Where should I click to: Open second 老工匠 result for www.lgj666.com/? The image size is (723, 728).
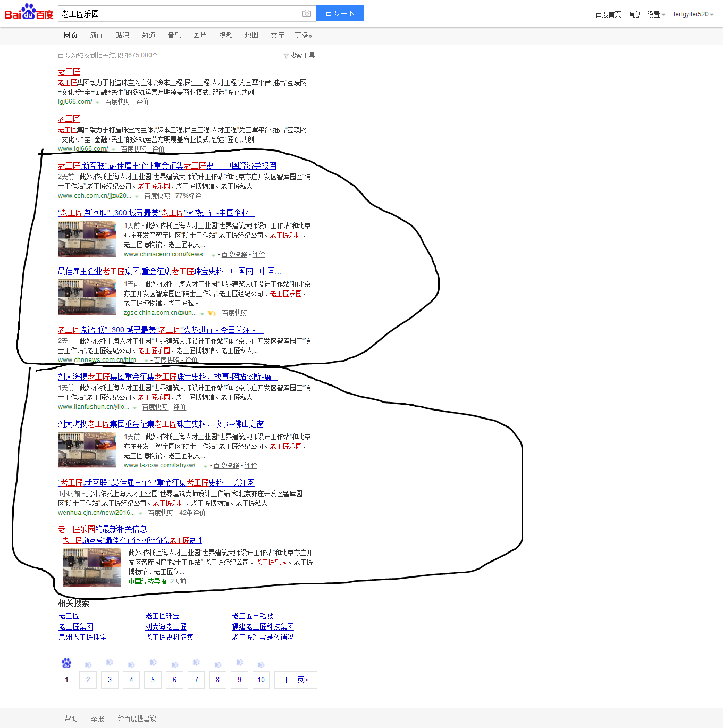click(69, 119)
